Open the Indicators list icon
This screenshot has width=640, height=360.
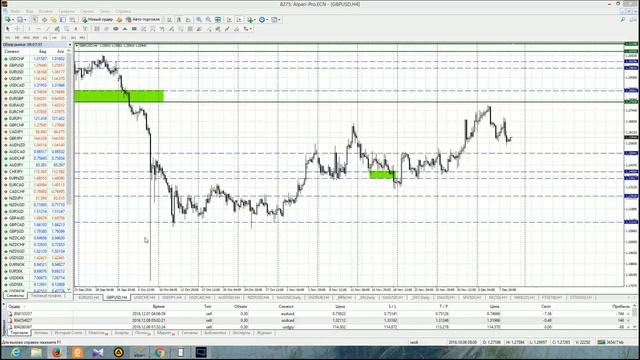point(250,20)
